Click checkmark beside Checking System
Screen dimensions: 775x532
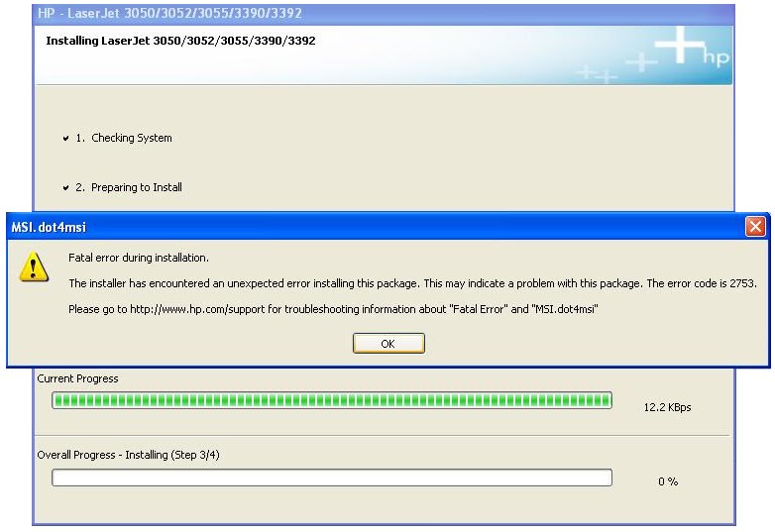click(65, 139)
